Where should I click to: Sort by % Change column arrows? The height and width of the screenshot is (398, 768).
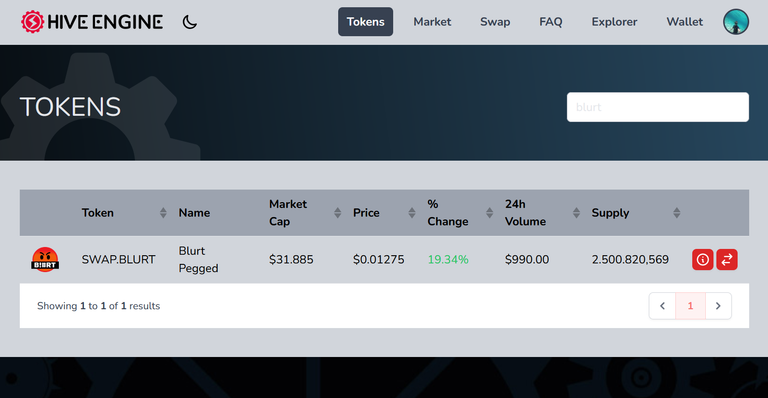[489, 213]
